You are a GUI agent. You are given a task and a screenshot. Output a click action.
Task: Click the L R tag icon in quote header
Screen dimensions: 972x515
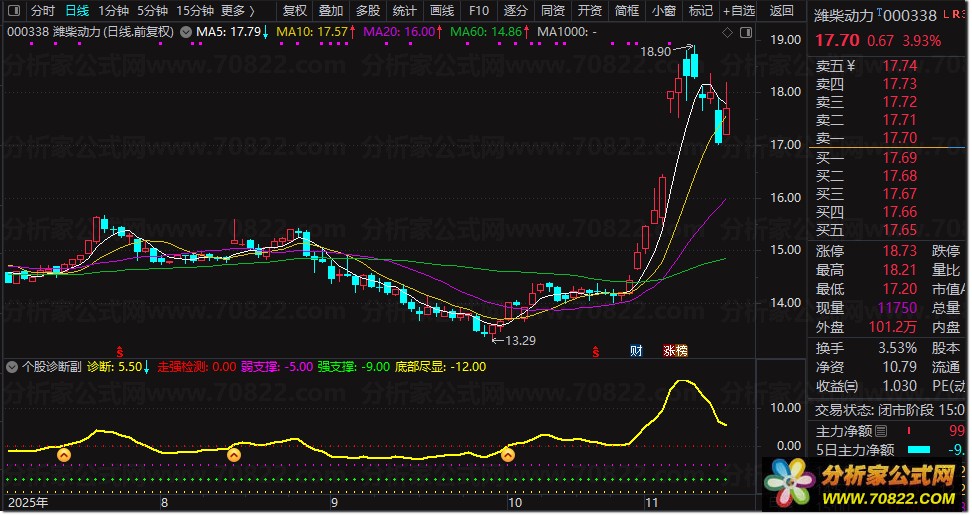[x=953, y=15]
